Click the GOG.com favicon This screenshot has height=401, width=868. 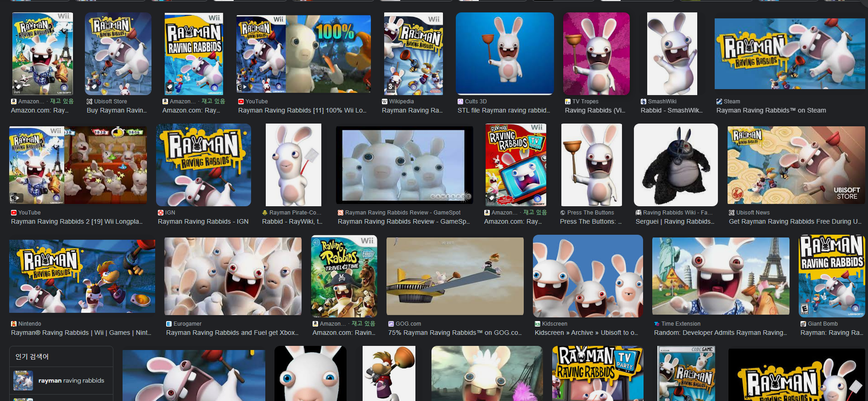click(x=391, y=324)
